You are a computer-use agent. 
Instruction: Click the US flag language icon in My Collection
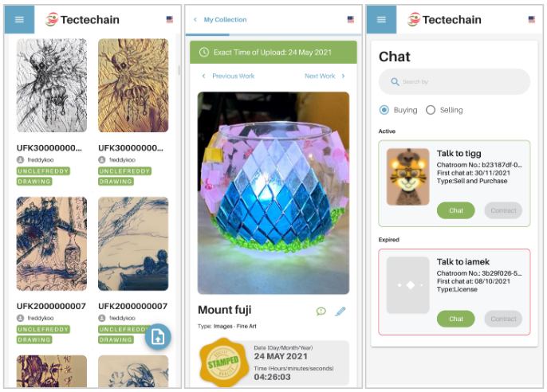[351, 19]
